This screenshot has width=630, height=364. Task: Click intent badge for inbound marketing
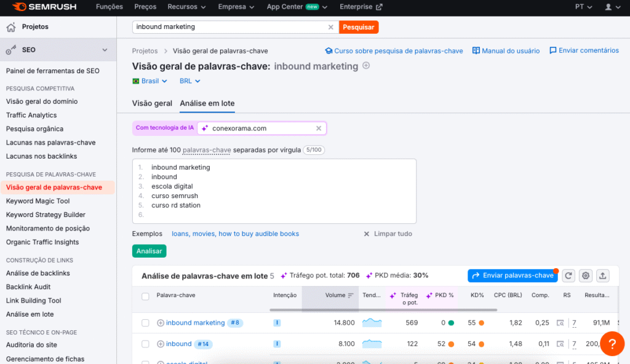coord(277,323)
